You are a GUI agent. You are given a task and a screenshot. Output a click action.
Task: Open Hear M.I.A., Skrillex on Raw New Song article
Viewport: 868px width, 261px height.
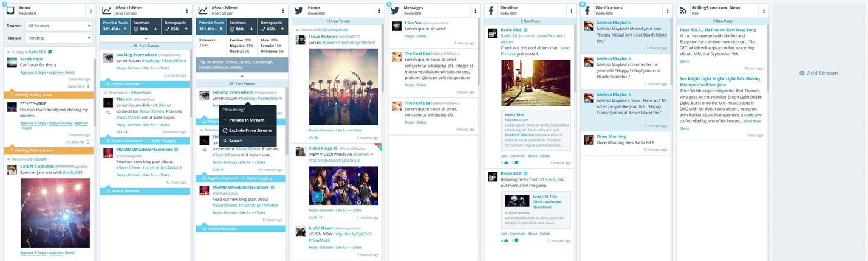point(717,29)
